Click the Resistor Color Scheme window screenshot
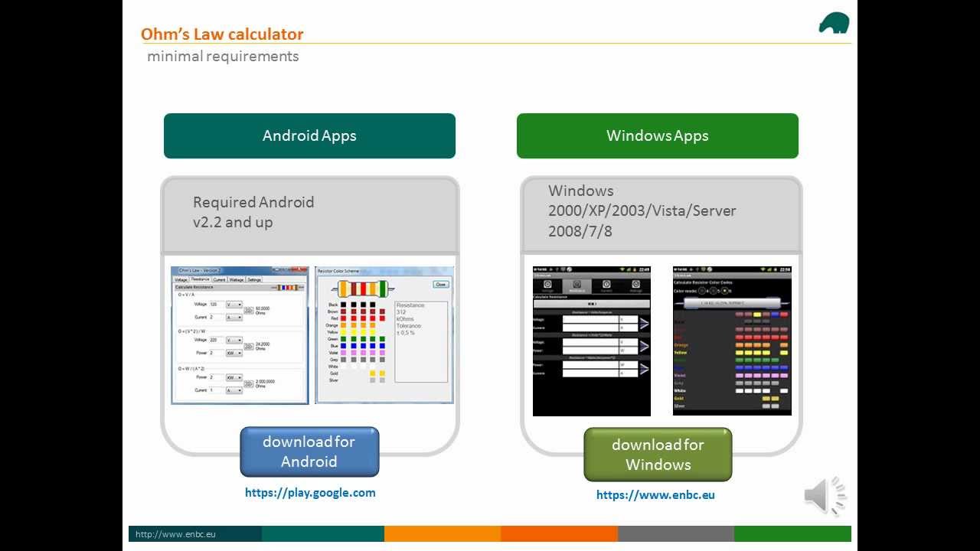The image size is (980, 551). point(384,335)
